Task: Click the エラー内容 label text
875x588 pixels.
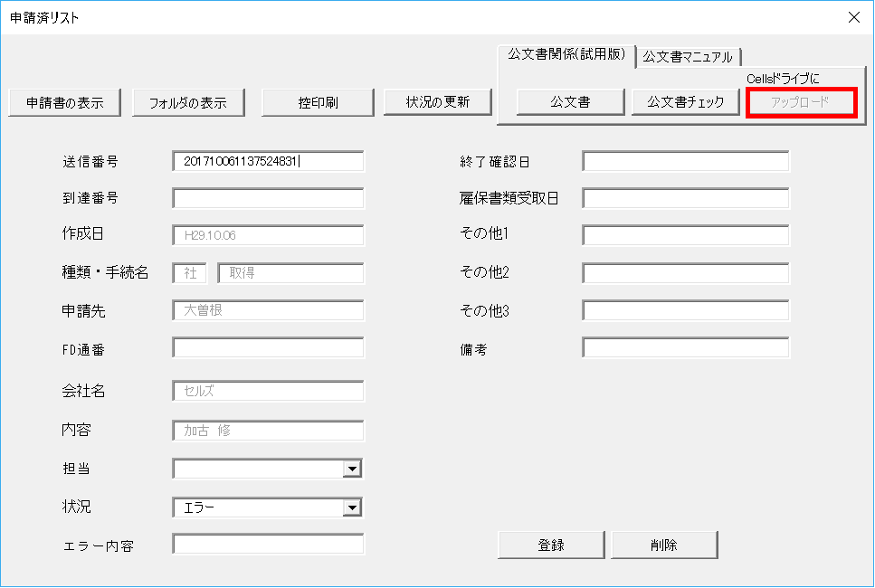Action: tap(99, 546)
